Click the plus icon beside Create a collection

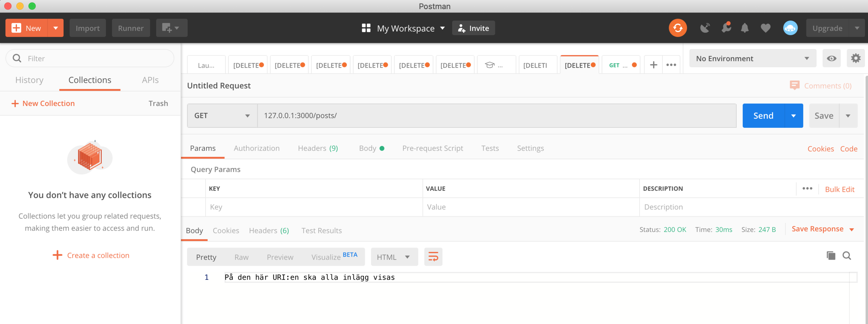57,255
